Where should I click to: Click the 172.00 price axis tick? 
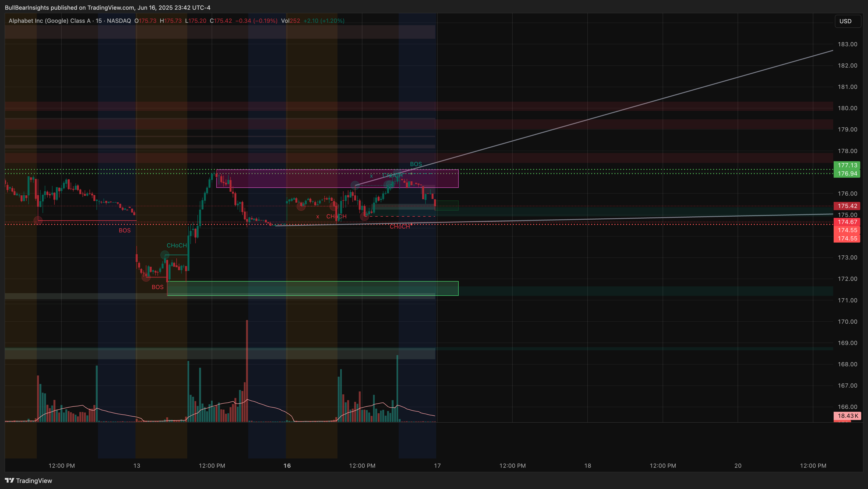tap(847, 279)
